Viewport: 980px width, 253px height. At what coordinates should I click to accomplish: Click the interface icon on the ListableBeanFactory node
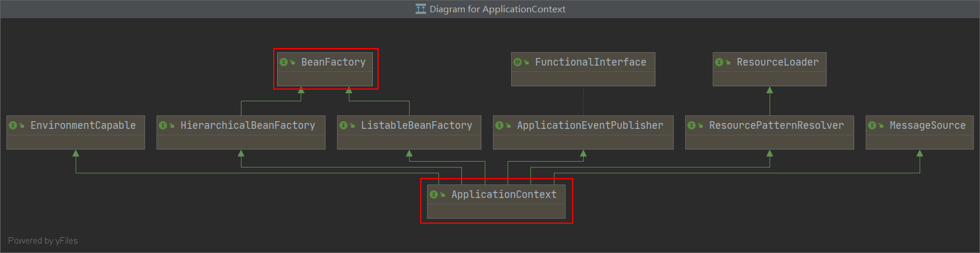(343, 125)
